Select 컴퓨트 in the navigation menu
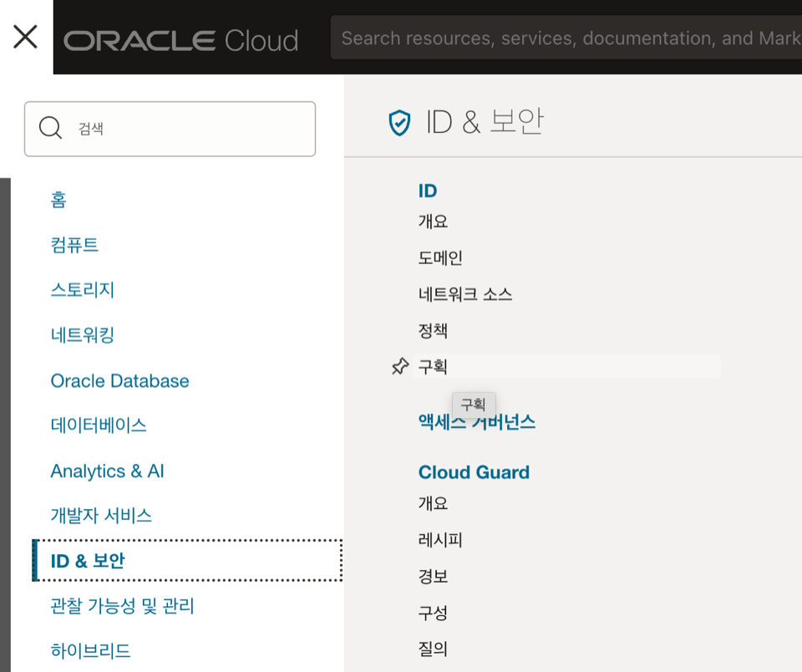Image resolution: width=802 pixels, height=672 pixels. click(x=74, y=245)
